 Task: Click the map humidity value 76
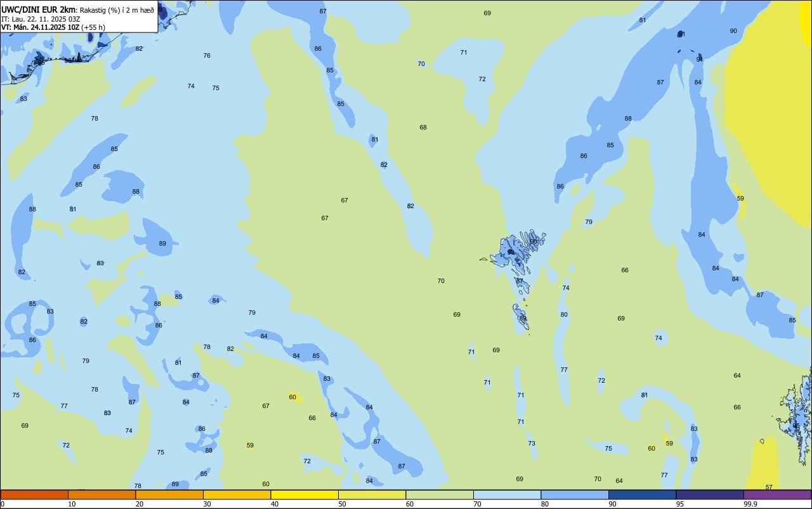pyautogui.click(x=207, y=56)
